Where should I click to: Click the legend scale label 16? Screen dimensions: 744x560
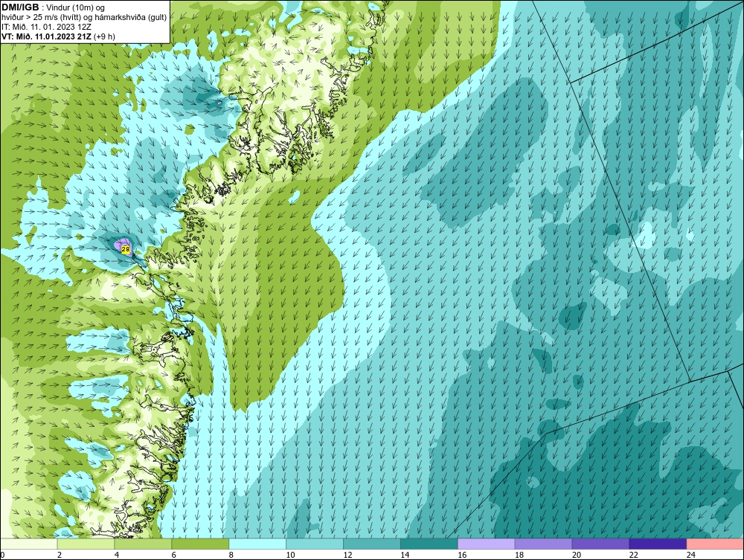(462, 555)
